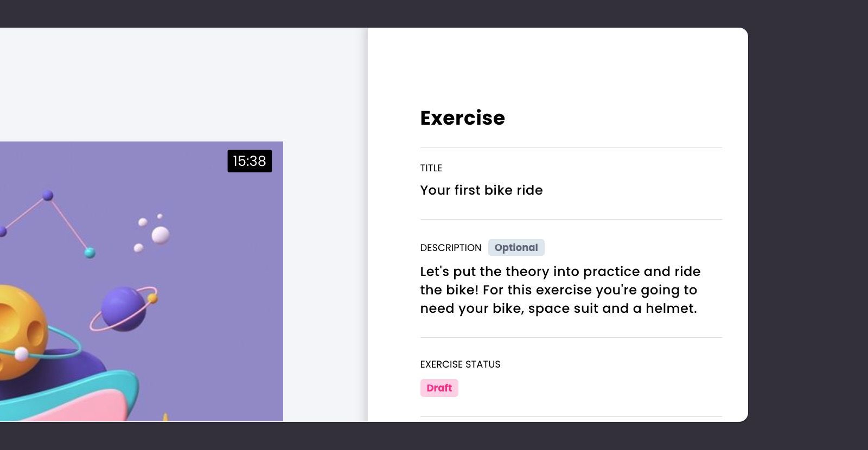Click the large white sphere in thumbnail

pyautogui.click(x=161, y=235)
